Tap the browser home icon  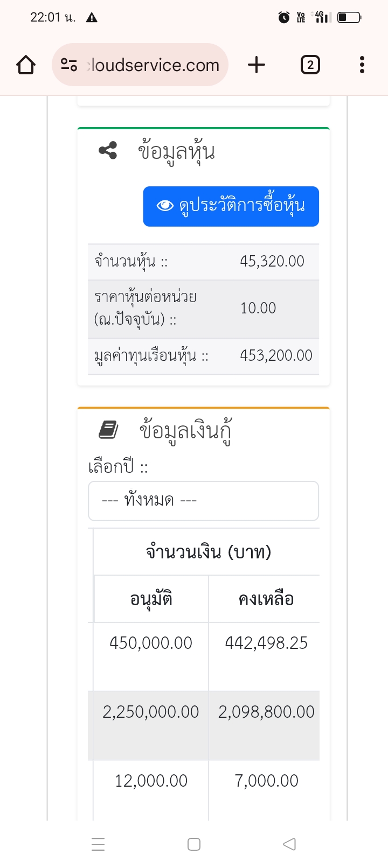coord(26,65)
